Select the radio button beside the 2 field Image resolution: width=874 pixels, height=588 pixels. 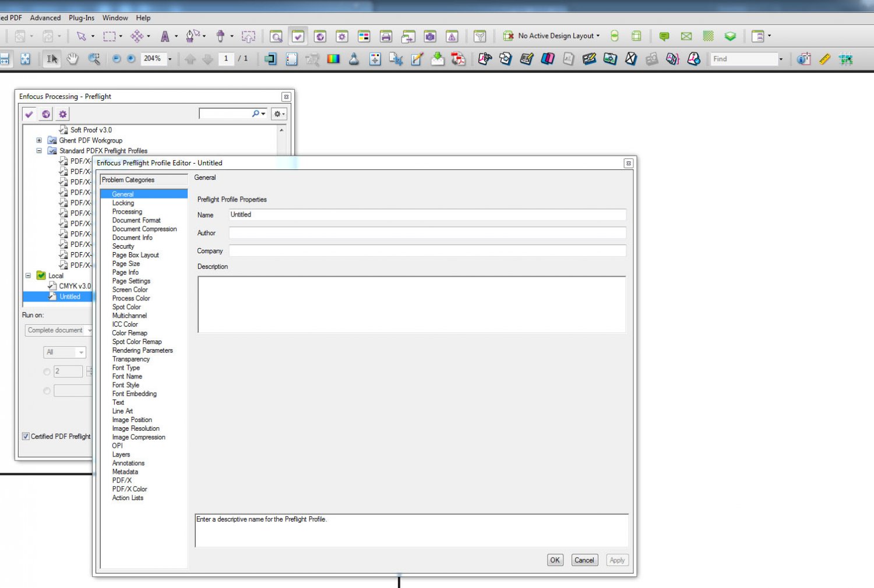47,371
